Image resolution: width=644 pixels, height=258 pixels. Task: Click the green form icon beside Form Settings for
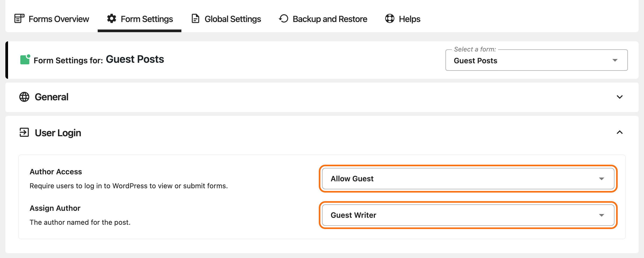[x=25, y=59]
